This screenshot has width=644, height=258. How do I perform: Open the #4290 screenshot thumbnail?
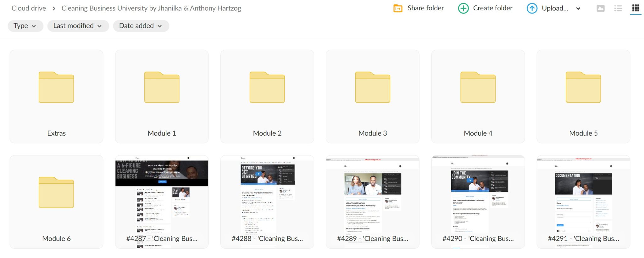pyautogui.click(x=478, y=202)
